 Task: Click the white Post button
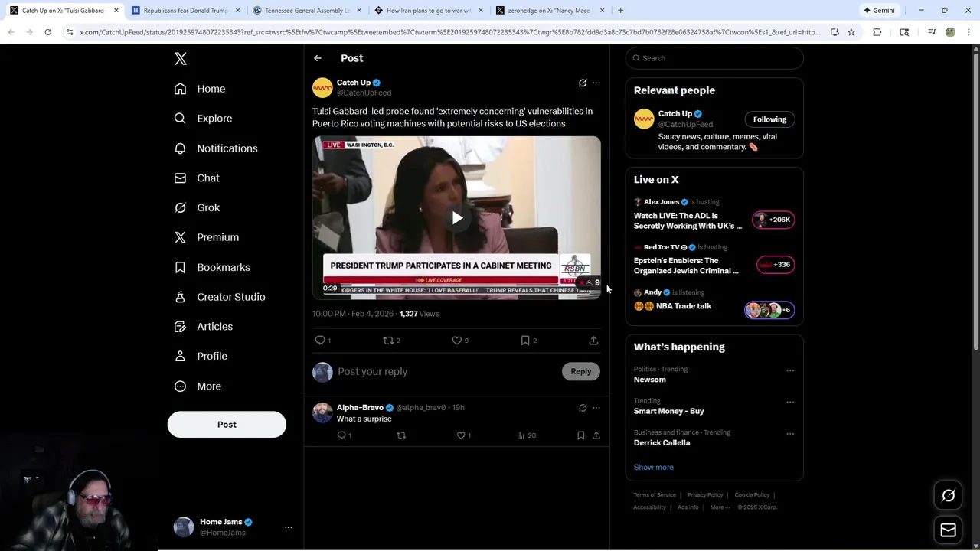[x=227, y=425]
